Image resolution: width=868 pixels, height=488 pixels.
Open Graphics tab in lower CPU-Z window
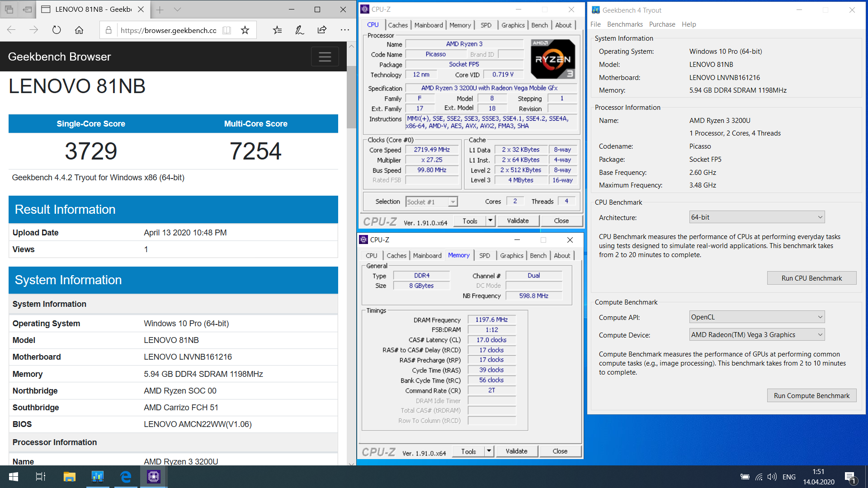(x=512, y=256)
